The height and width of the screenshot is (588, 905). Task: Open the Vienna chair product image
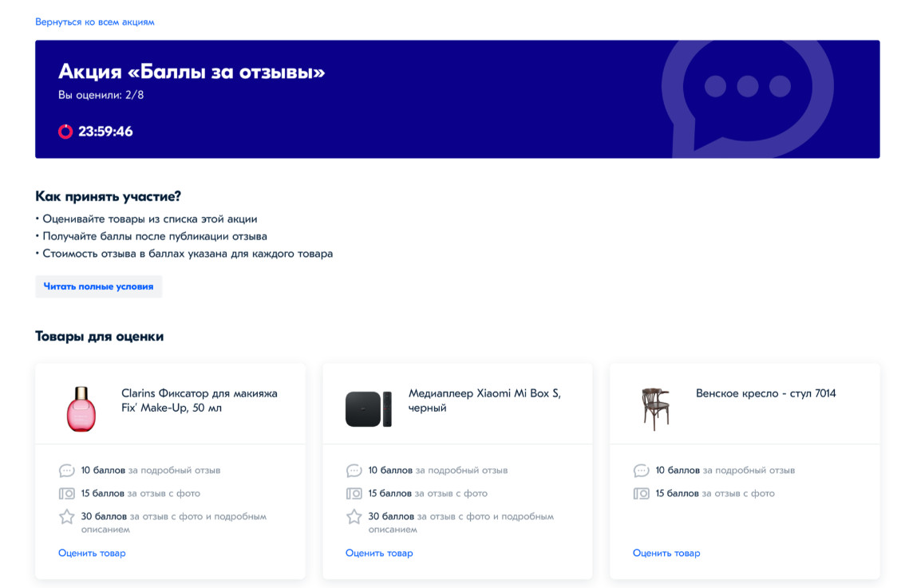[x=655, y=408]
